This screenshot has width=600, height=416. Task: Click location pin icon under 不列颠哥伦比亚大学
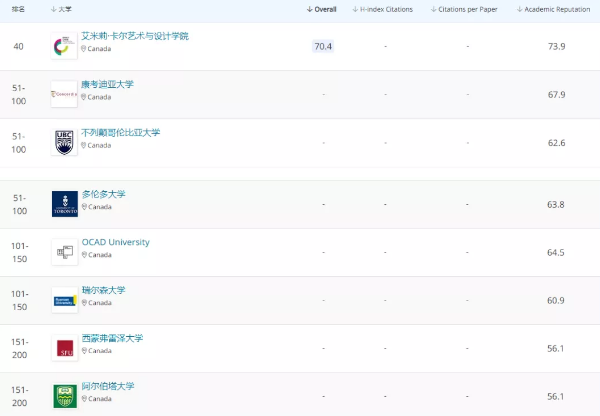click(83, 145)
